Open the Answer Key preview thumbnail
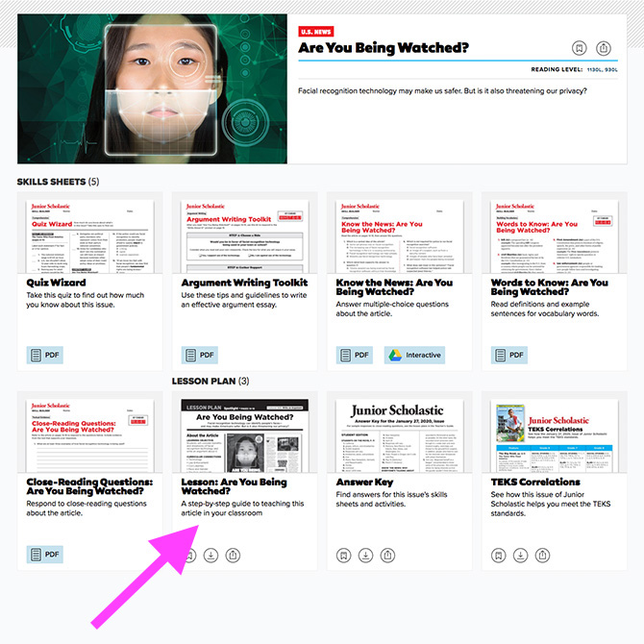 click(x=400, y=435)
